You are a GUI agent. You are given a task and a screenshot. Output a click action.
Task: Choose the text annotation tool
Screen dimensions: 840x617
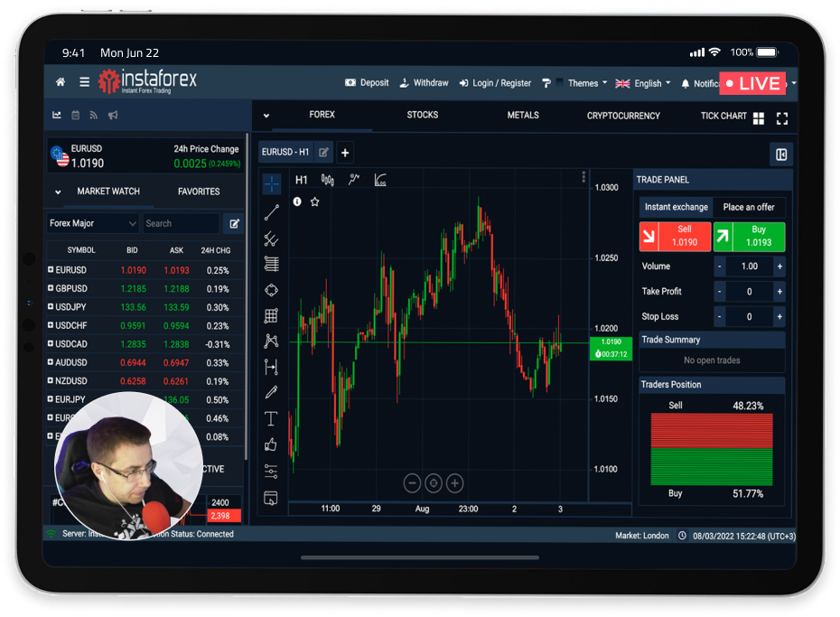271,418
